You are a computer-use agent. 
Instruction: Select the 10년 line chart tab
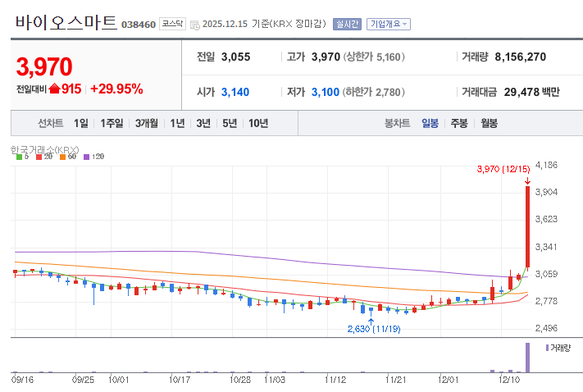(x=258, y=123)
